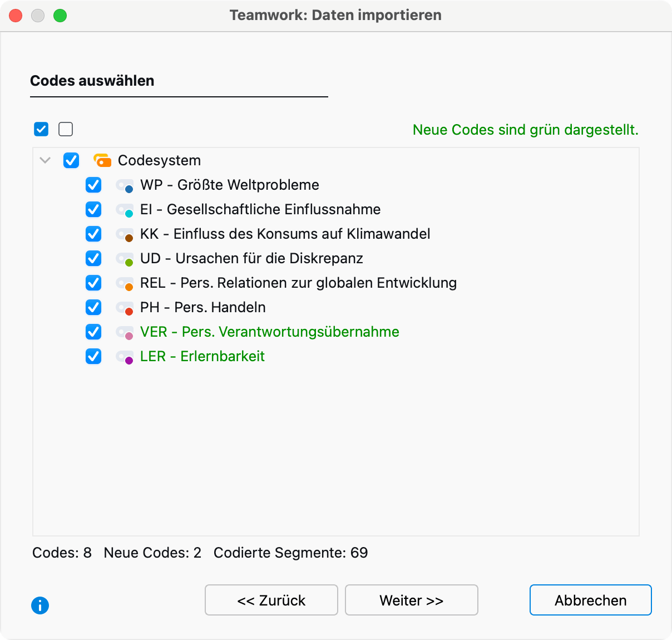Click the select all checkbox above the list
Screen dimensions: 672x640
(x=41, y=129)
